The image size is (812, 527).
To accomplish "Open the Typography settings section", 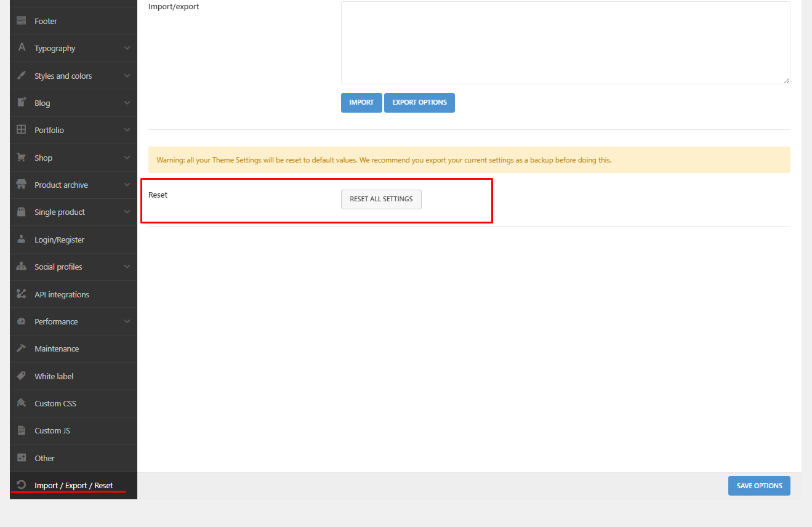I will coord(73,48).
